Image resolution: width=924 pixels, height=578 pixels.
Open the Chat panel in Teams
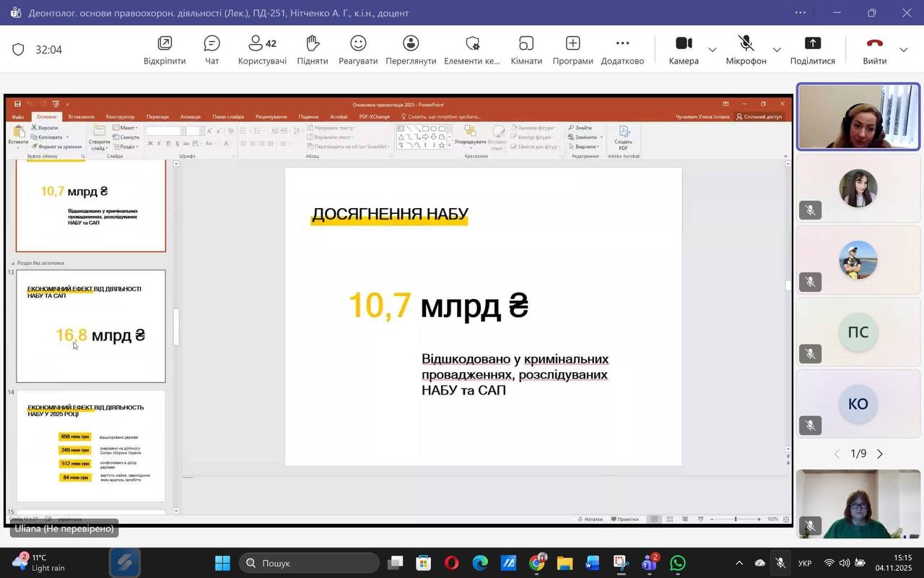pos(212,49)
